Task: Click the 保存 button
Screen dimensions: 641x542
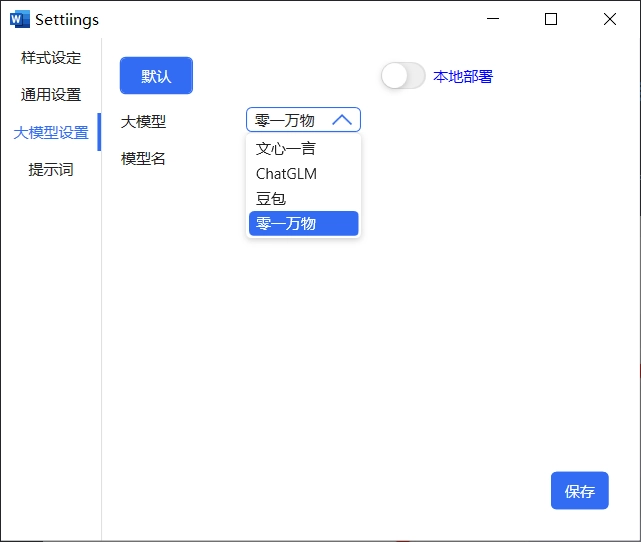Action: tap(580, 490)
